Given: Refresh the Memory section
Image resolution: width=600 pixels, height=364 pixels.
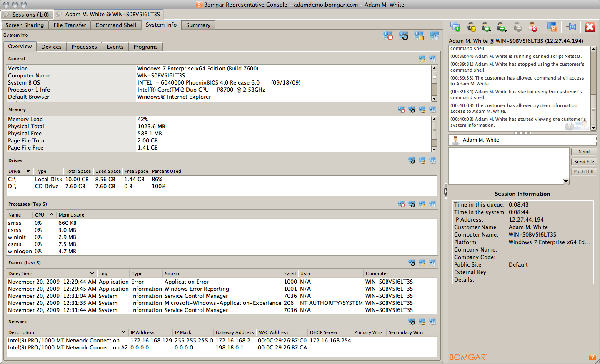Looking at the screenshot, I should coord(412,109).
